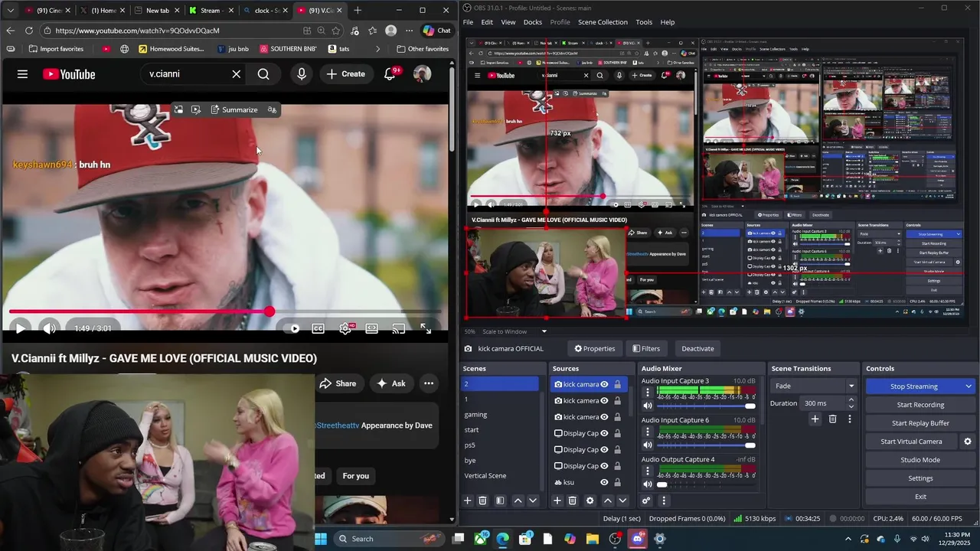Toggle captions with the CC button
The width and height of the screenshot is (980, 551).
pos(318,328)
